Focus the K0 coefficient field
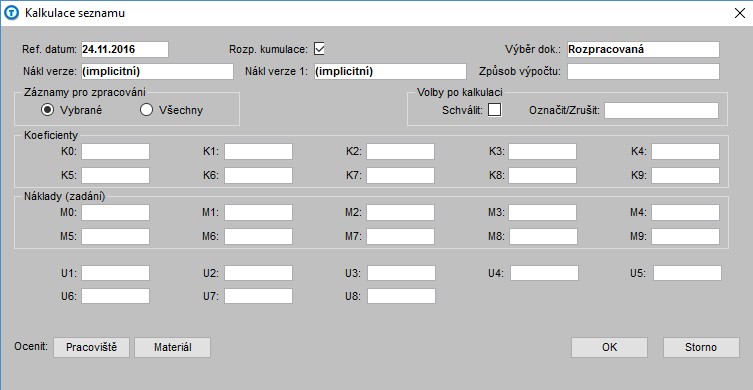The height and width of the screenshot is (390, 753). click(115, 151)
